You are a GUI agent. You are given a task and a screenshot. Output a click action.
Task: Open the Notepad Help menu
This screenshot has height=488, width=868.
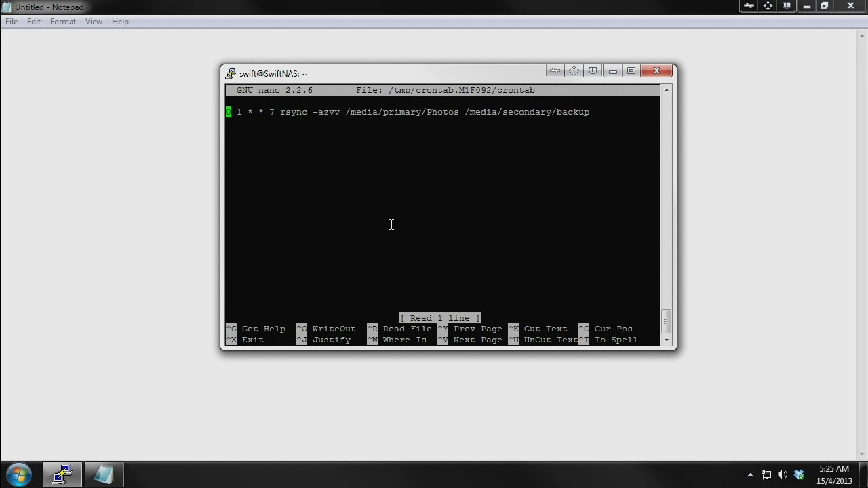120,22
